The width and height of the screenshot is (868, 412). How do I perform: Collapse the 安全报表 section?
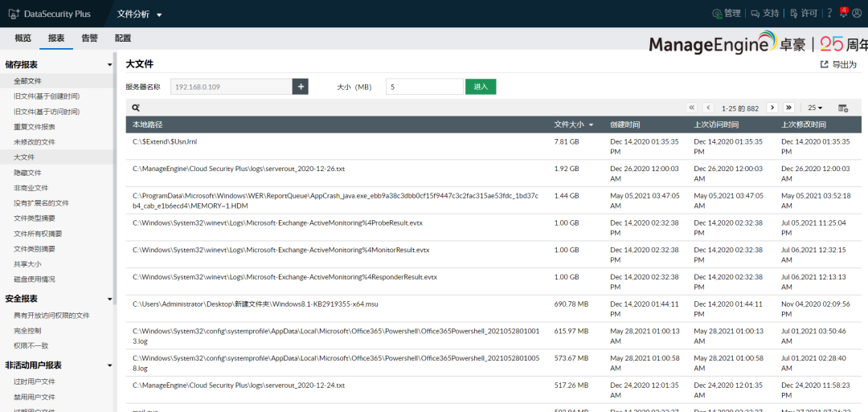110,299
